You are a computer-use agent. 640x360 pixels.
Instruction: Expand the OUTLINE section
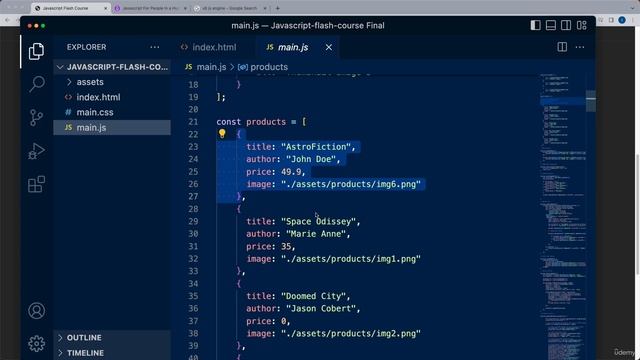tap(112, 338)
